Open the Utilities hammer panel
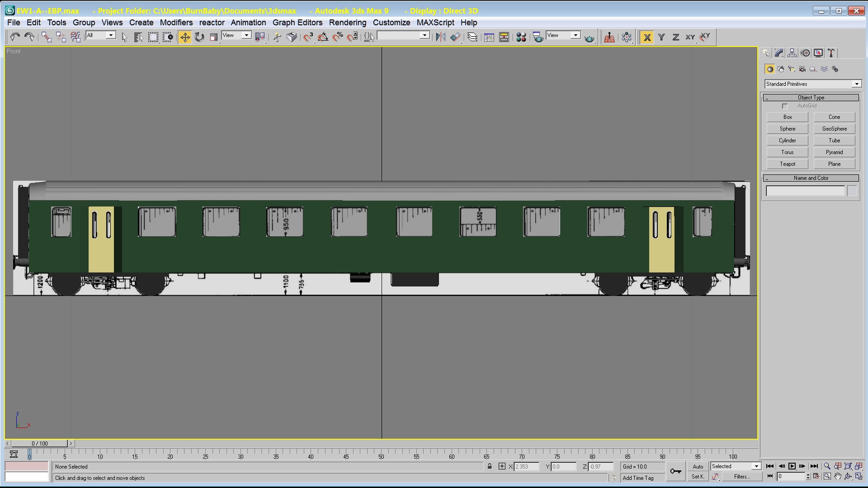 coord(831,53)
